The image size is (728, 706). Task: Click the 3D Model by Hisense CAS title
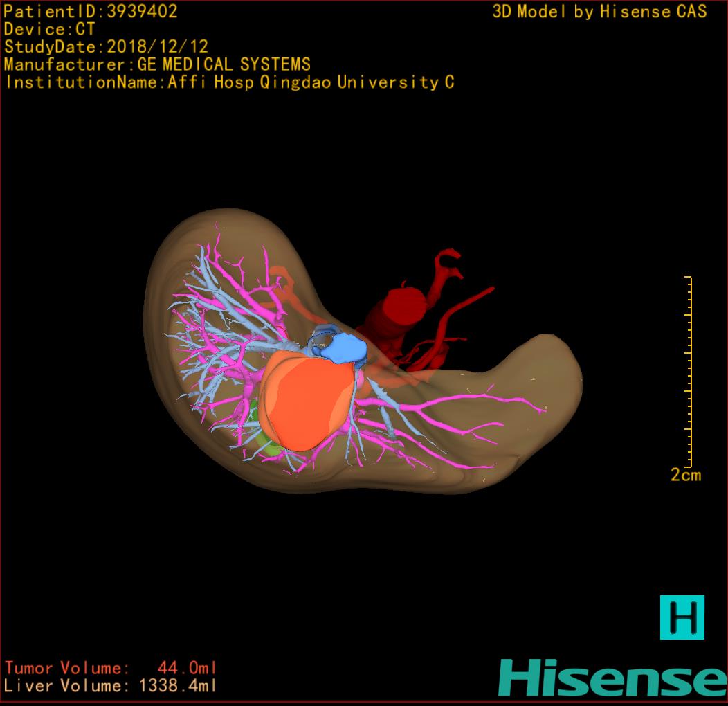click(599, 11)
